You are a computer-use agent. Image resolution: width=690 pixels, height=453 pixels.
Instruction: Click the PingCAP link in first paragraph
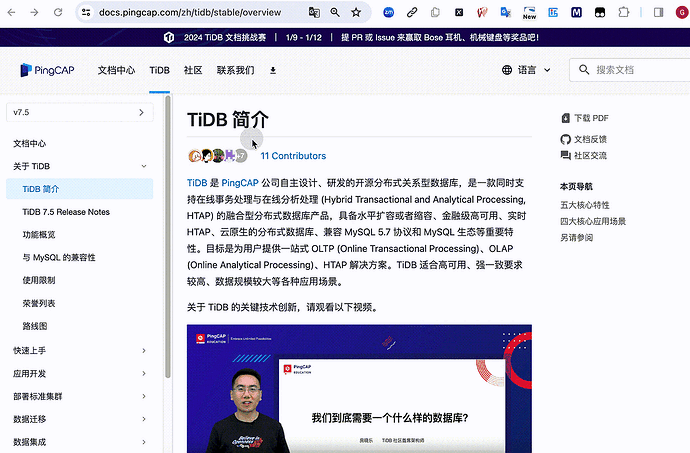240,183
